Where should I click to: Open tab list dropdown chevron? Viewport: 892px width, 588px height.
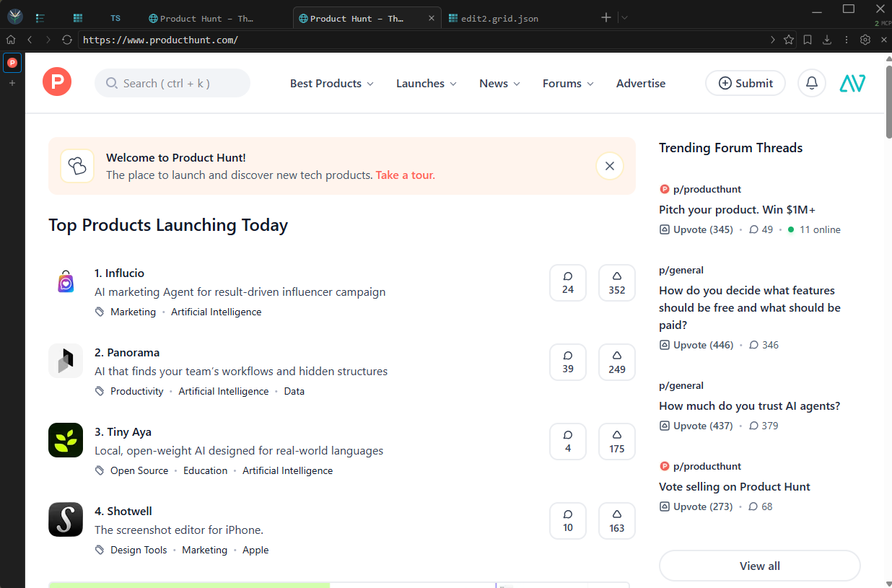[x=624, y=18]
